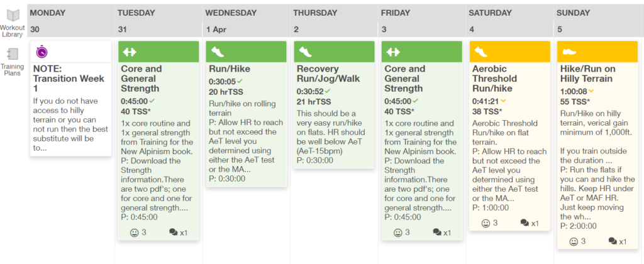Viewport: 644px width, 264px height.
Task: Open Tuesday workout's comment bubble
Action: [174, 233]
